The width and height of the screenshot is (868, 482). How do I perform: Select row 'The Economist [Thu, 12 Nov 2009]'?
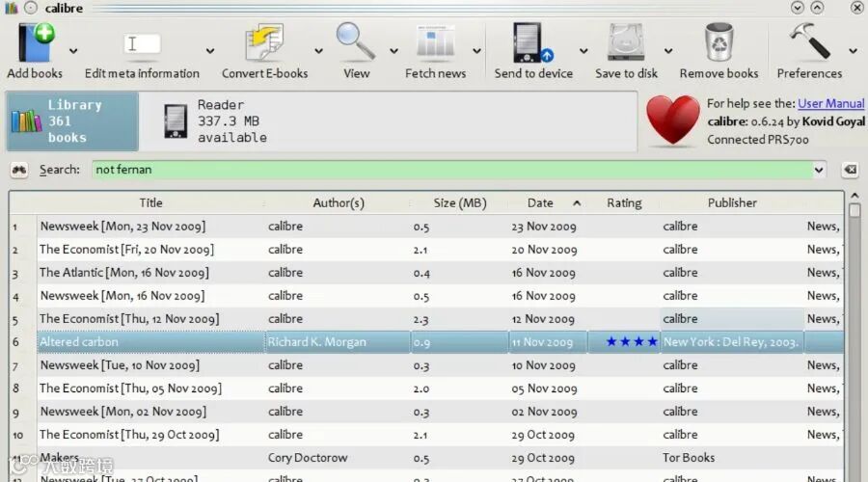tap(426, 319)
